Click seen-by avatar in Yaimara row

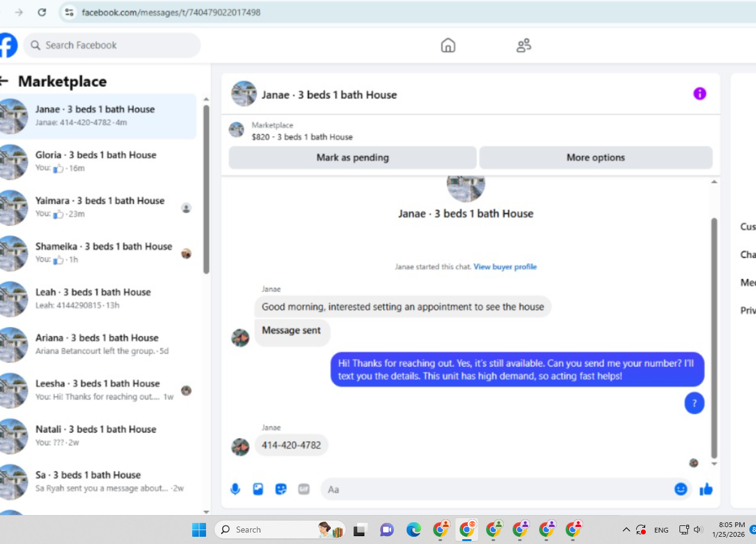186,208
